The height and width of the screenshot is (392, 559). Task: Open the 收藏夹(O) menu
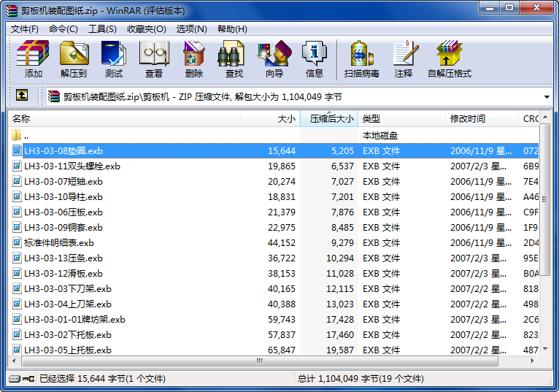click(147, 29)
